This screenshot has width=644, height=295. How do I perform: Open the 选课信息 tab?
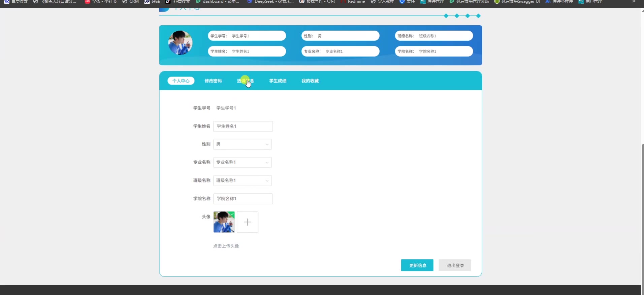pyautogui.click(x=245, y=81)
